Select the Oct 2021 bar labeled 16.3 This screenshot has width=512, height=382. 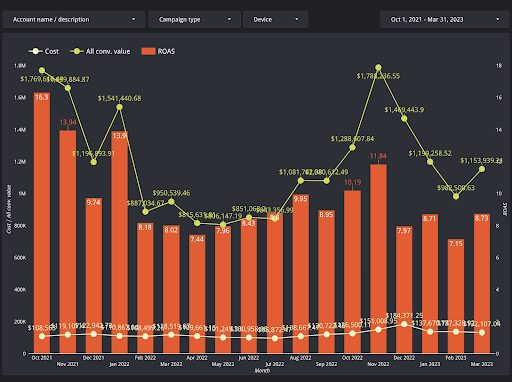click(42, 223)
